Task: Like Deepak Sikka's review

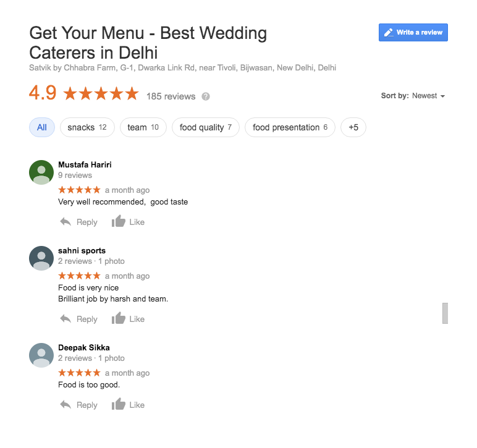Action: pos(128,405)
